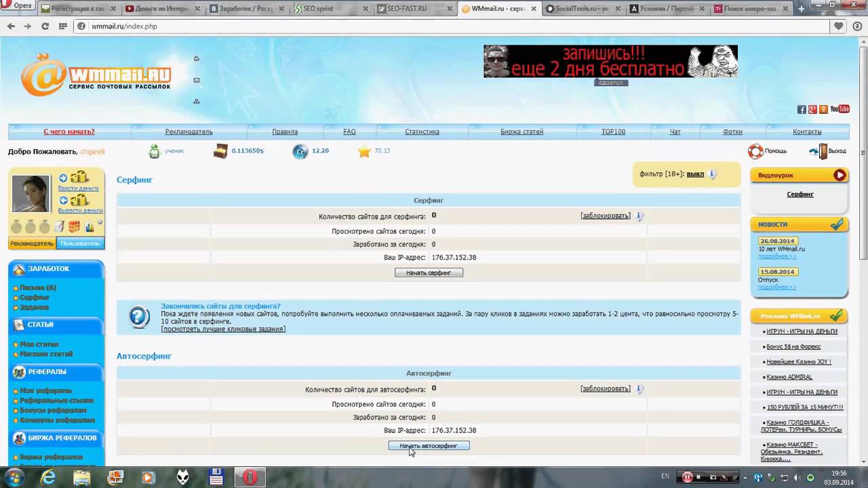Open Контакты in top navigation
This screenshot has height=488, width=868.
[807, 131]
